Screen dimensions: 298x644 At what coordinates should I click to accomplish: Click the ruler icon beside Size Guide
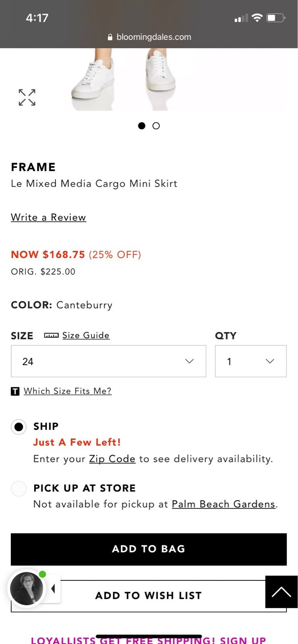point(51,335)
